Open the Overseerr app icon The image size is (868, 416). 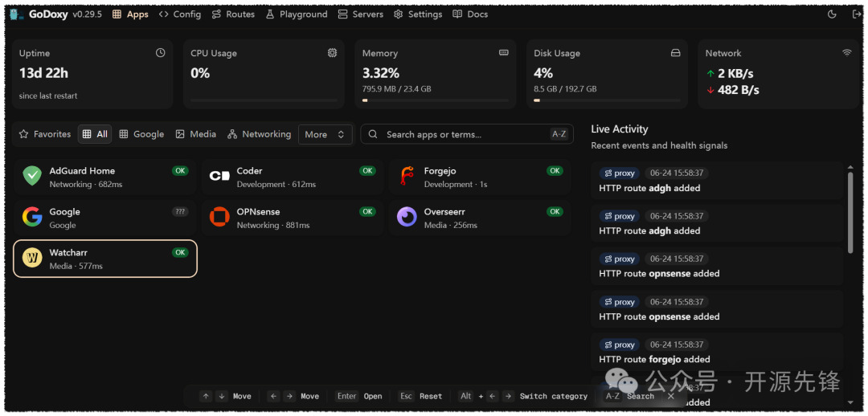pos(407,218)
